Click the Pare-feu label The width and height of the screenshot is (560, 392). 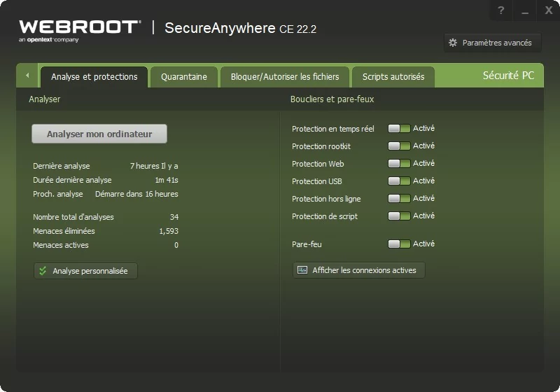click(x=307, y=244)
